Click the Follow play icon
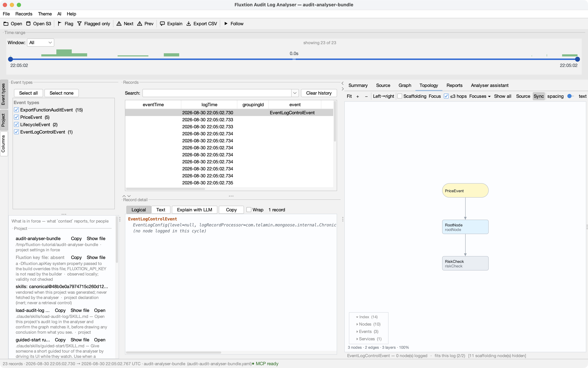This screenshot has width=588, height=368. click(x=226, y=24)
